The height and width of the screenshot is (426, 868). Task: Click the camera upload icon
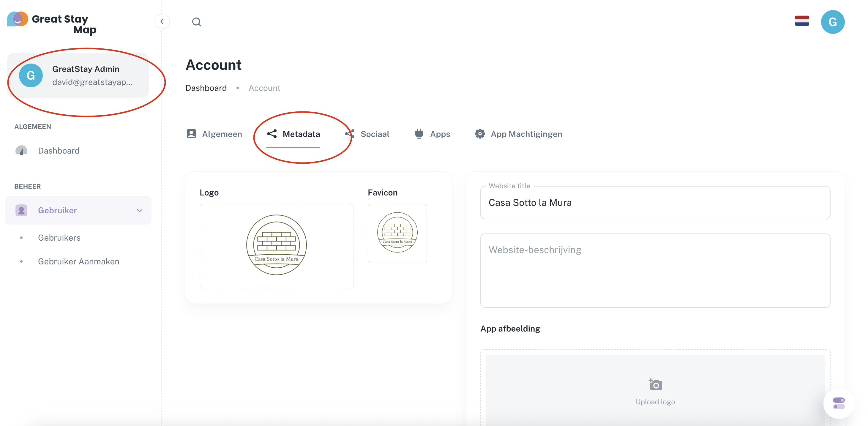(655, 384)
